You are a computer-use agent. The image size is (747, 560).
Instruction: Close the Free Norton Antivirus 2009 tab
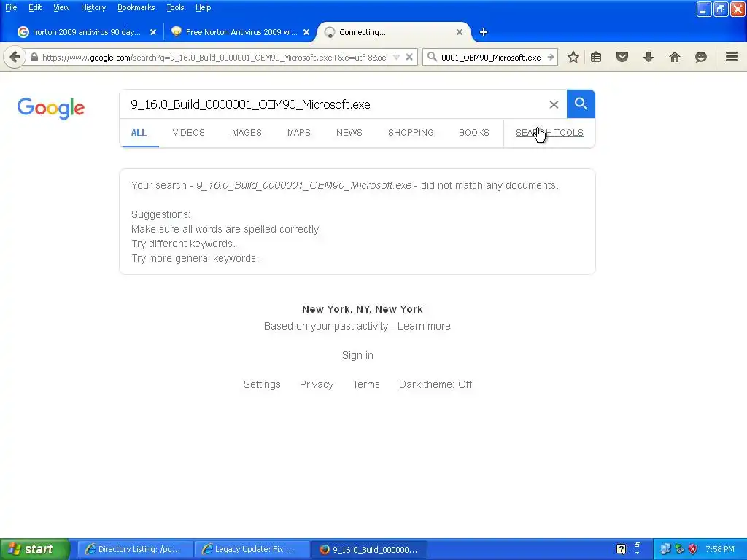pos(306,32)
